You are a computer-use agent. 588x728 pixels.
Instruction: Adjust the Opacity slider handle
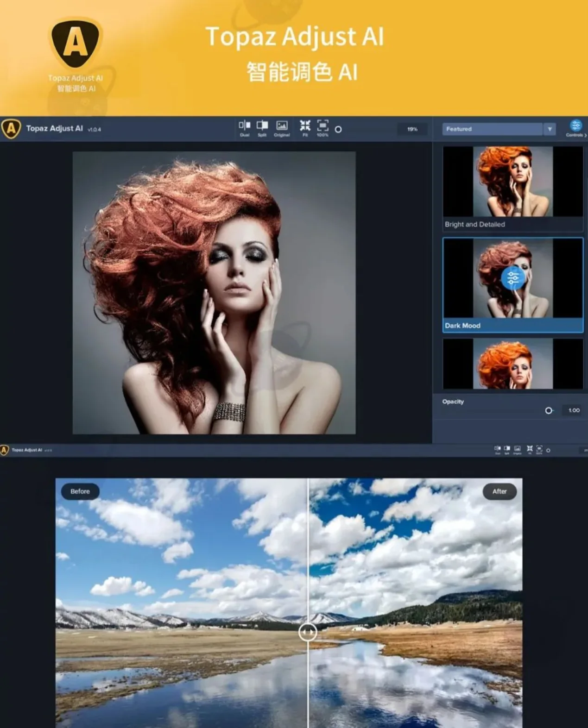pos(549,410)
